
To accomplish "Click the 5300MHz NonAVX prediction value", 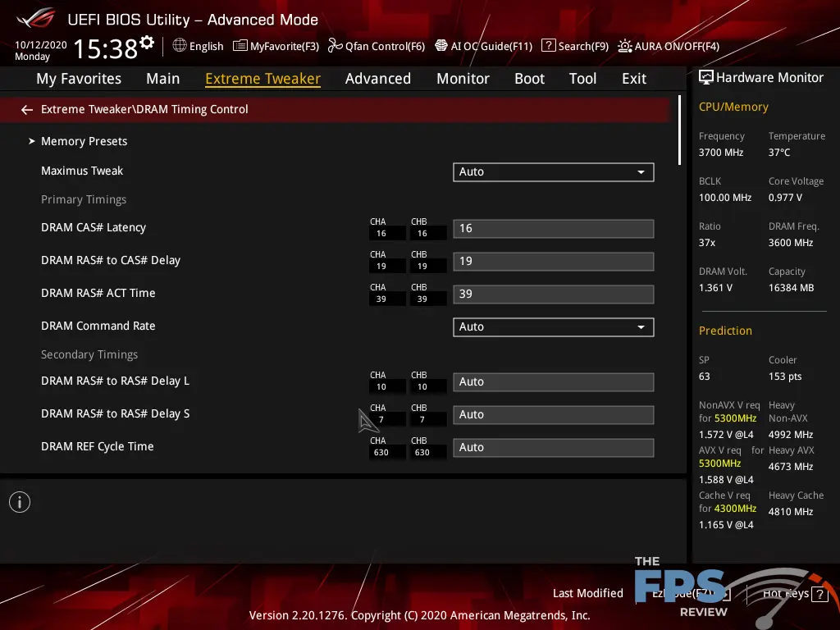I will pyautogui.click(x=735, y=418).
